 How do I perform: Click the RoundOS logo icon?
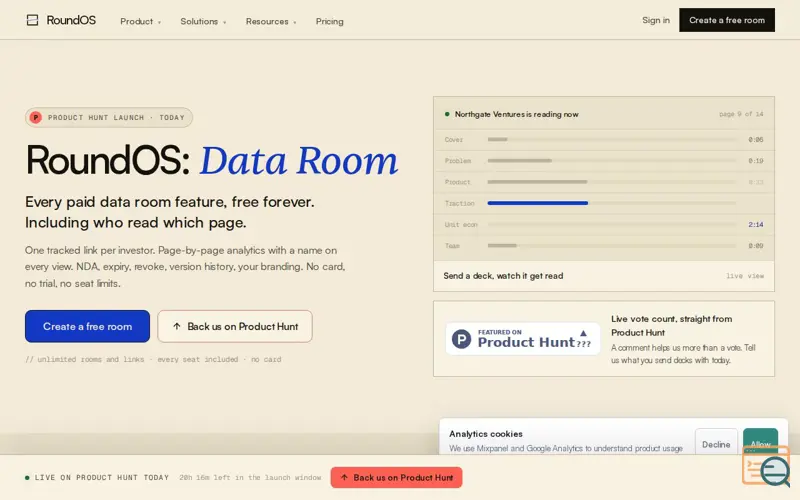[32, 20]
